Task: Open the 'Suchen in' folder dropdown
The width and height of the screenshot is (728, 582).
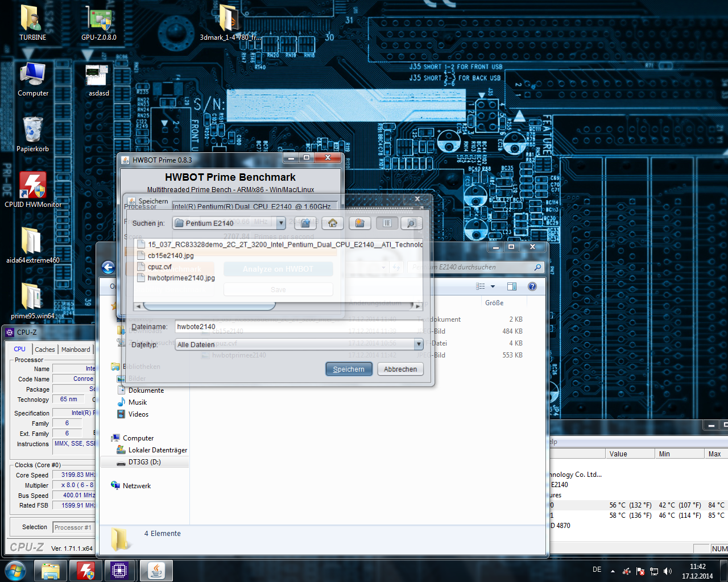Action: click(x=281, y=223)
